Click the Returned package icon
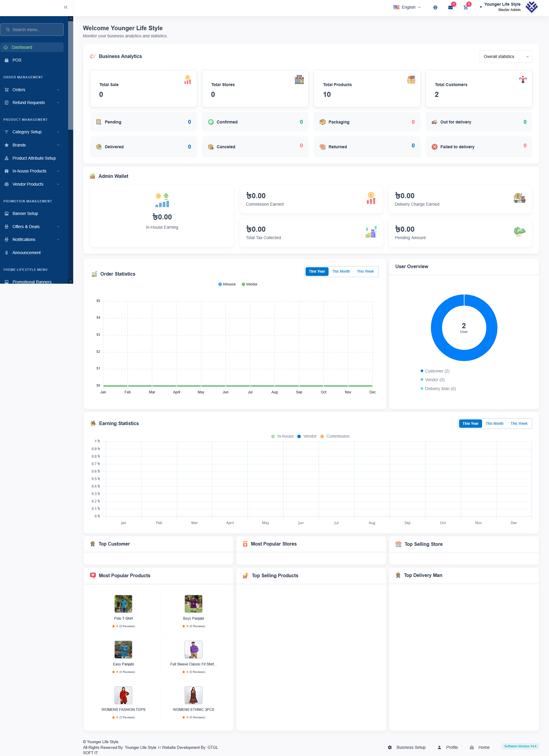Screen dimensions: 549x756 pos(323,147)
